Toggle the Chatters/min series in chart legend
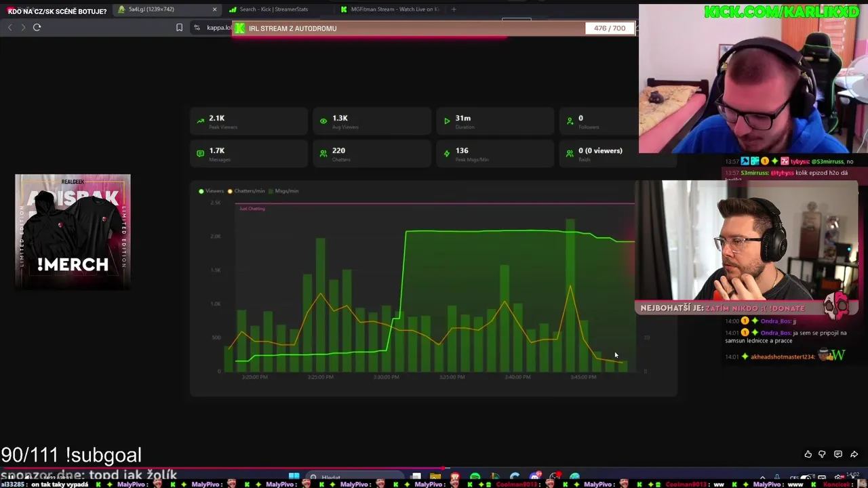This screenshot has width=868, height=488. (x=246, y=191)
